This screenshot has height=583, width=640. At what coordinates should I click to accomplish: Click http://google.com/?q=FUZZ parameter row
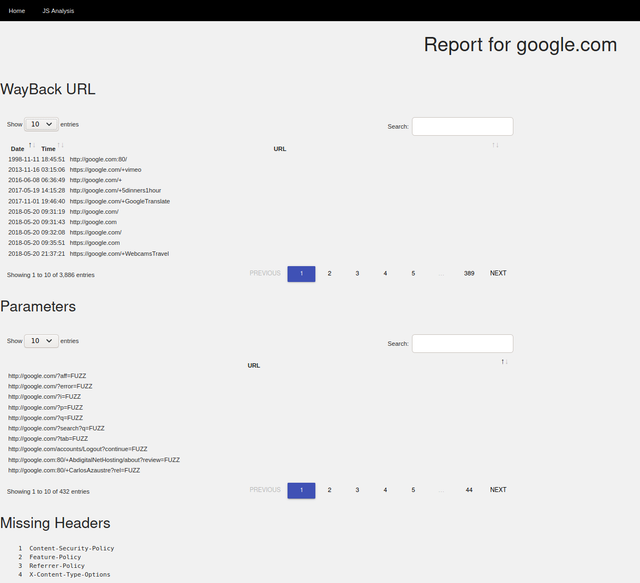point(45,418)
